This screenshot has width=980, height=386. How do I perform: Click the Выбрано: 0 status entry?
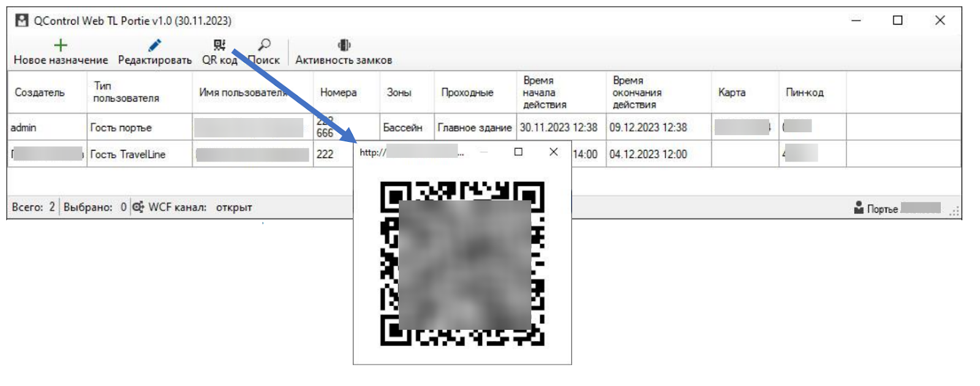[95, 207]
